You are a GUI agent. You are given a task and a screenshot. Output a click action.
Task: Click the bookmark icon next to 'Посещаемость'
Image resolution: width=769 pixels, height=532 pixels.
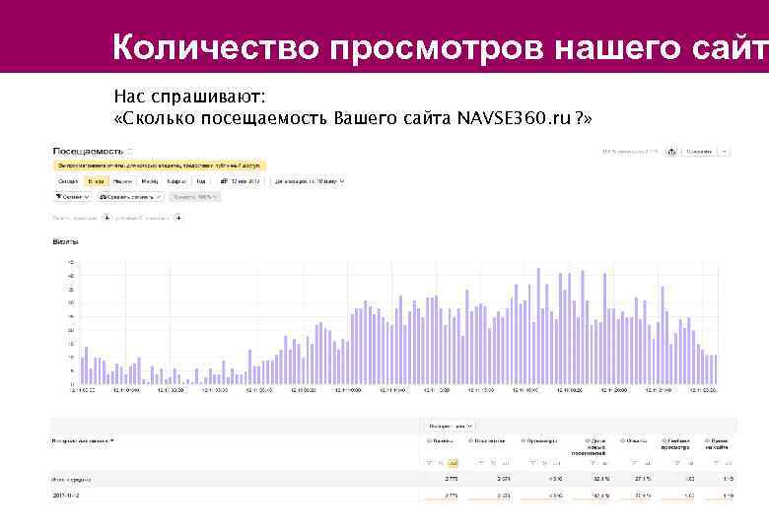coord(130,152)
